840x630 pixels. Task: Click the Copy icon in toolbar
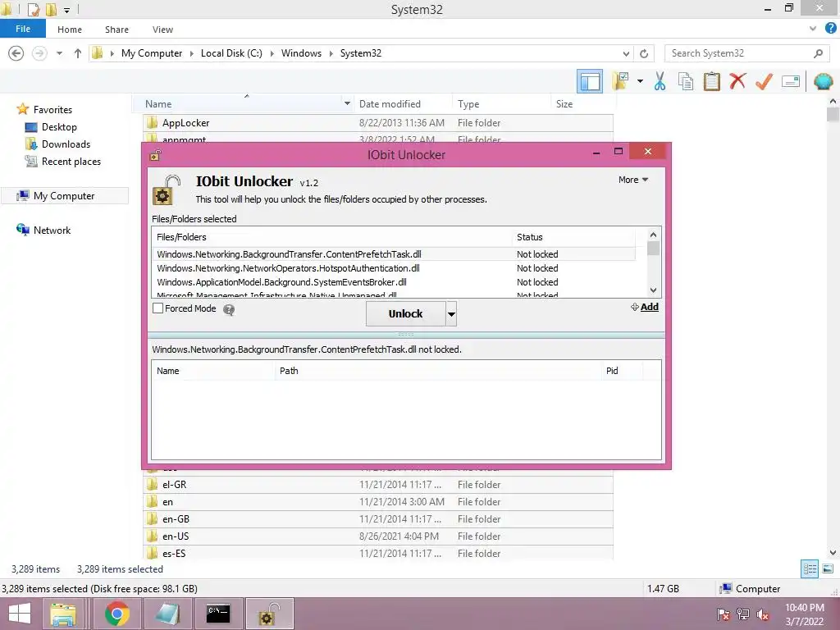coord(686,81)
